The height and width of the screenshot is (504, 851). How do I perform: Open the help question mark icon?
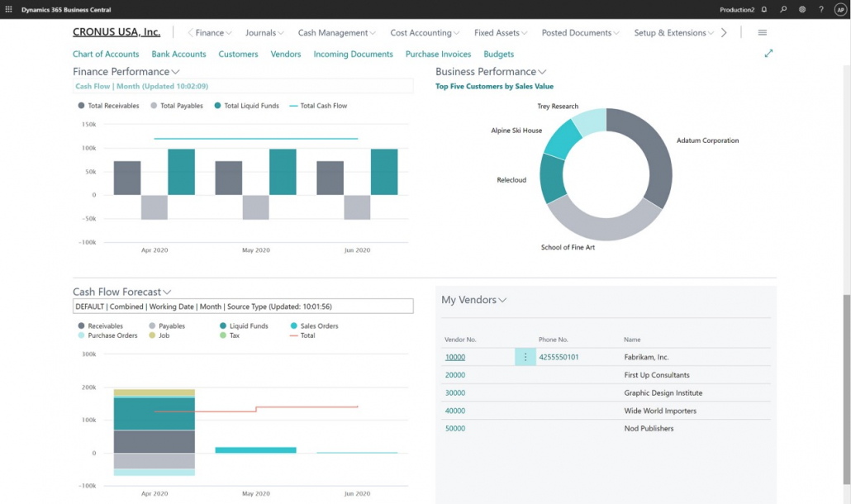(x=821, y=9)
